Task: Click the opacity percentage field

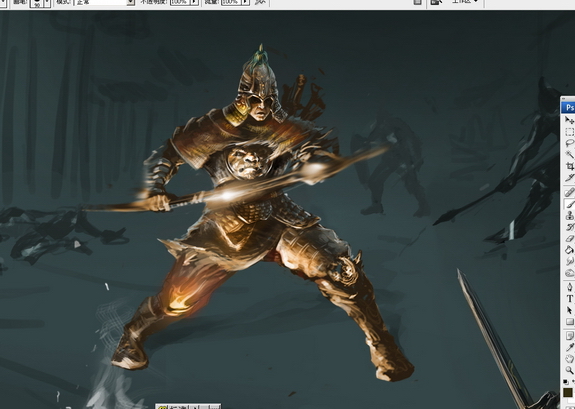Action: point(179,2)
